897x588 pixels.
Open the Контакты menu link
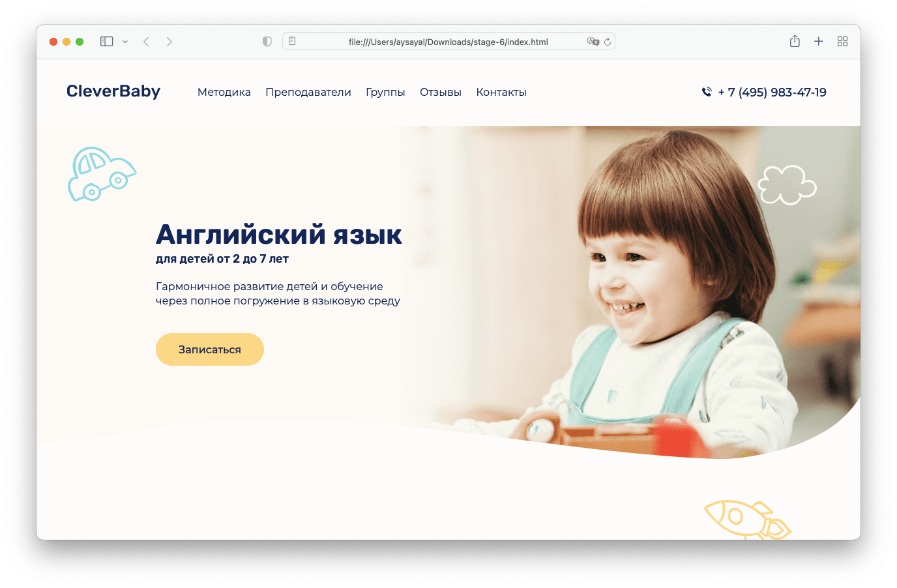(x=501, y=93)
